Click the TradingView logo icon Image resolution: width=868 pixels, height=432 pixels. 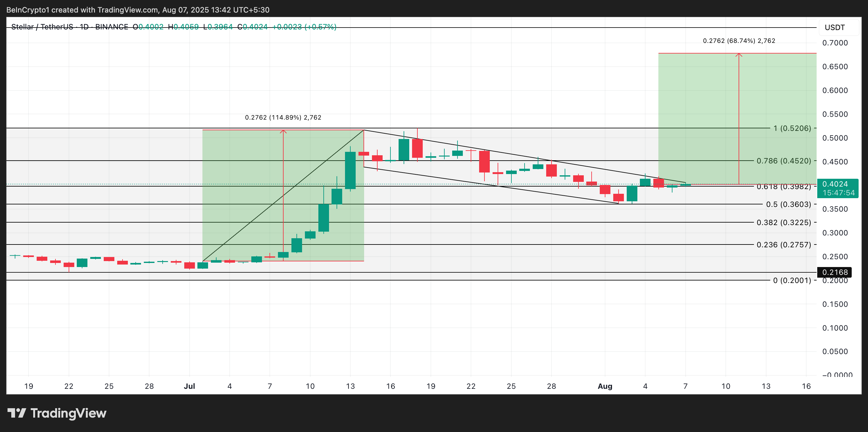(17, 413)
